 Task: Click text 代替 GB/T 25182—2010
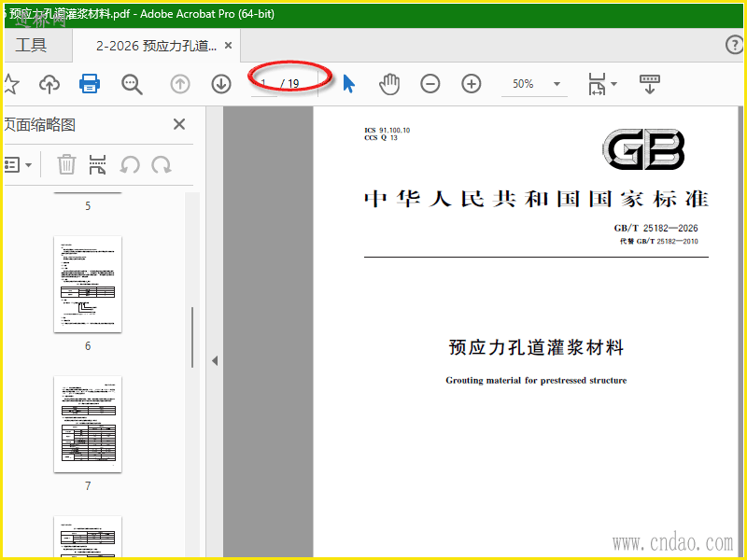(659, 242)
